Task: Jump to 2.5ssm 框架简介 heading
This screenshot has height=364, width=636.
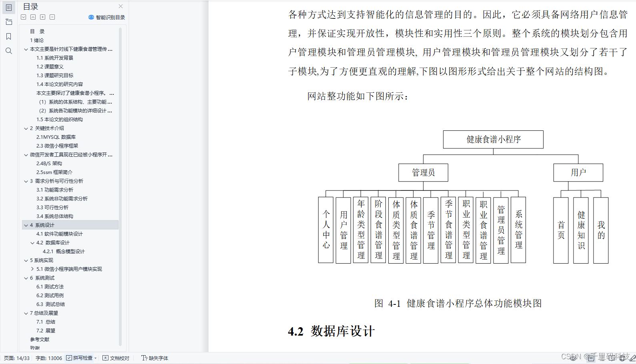Action: [x=54, y=172]
